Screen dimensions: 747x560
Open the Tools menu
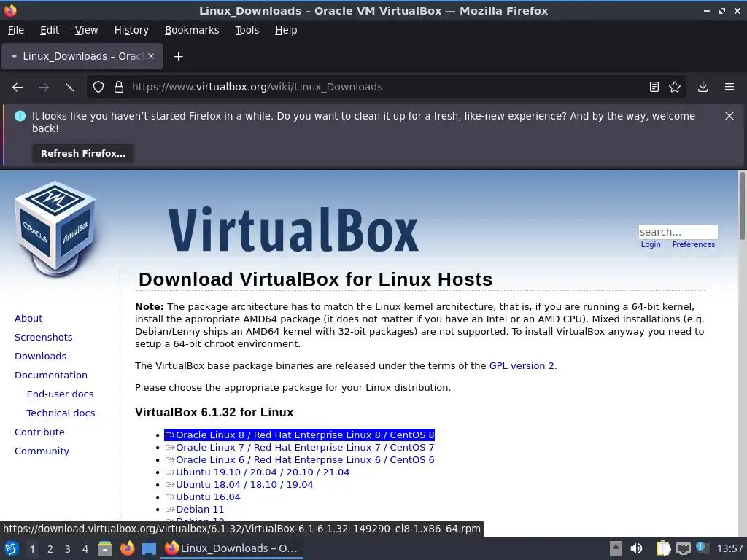click(x=247, y=30)
